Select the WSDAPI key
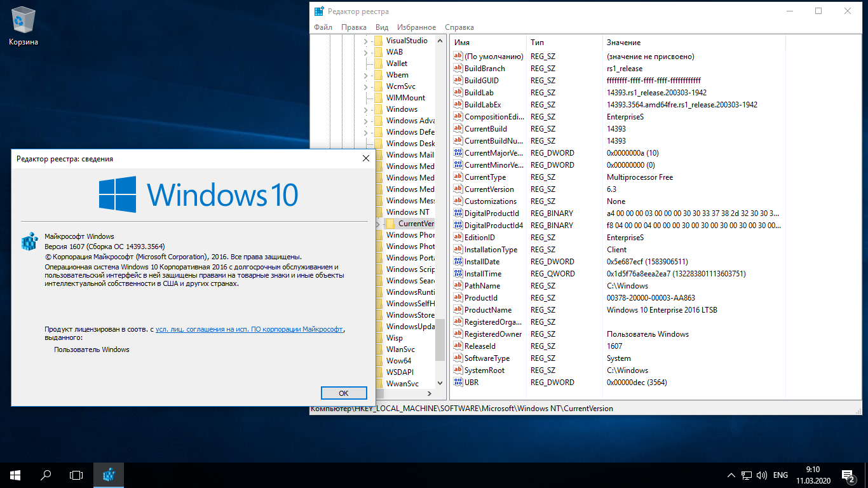Viewport: 868px width, 488px height. 400,372
